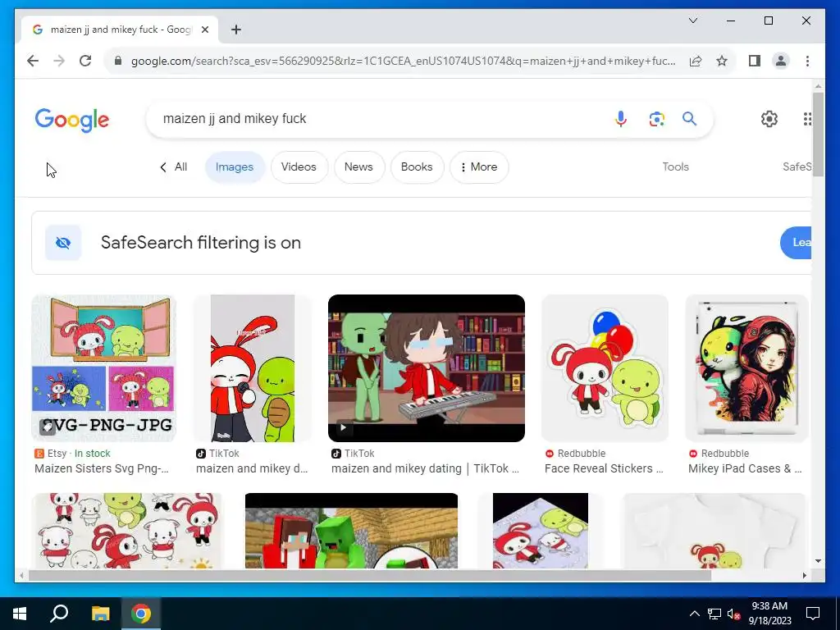The height and width of the screenshot is (630, 840).
Task: Open the tab search dropdown chevron
Action: coord(692,21)
